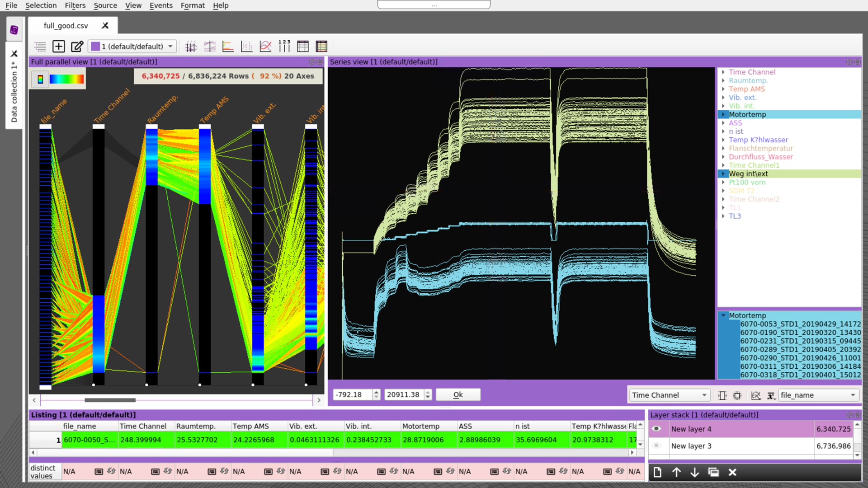
Task: Toggle the color mode button beside gradient
Action: tap(40, 80)
